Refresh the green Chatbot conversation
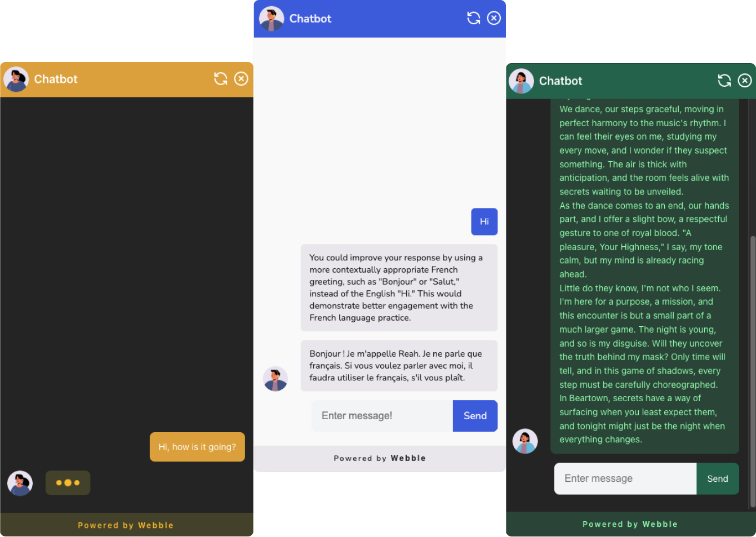 tap(724, 81)
